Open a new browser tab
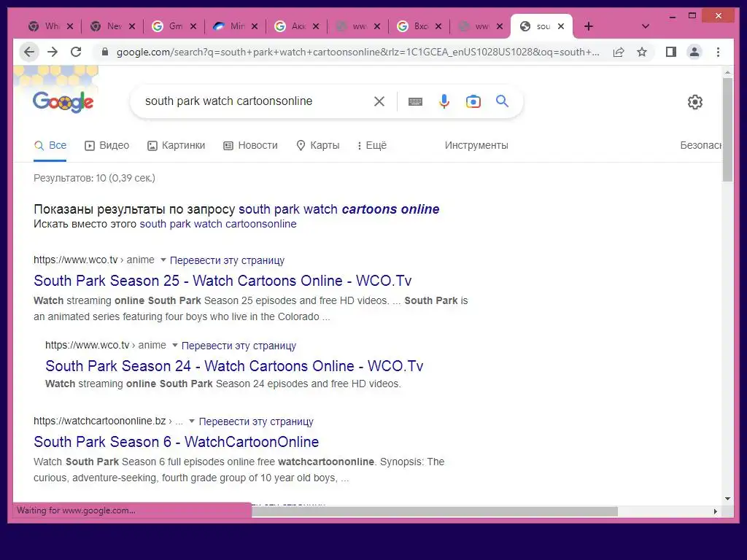 click(x=589, y=26)
